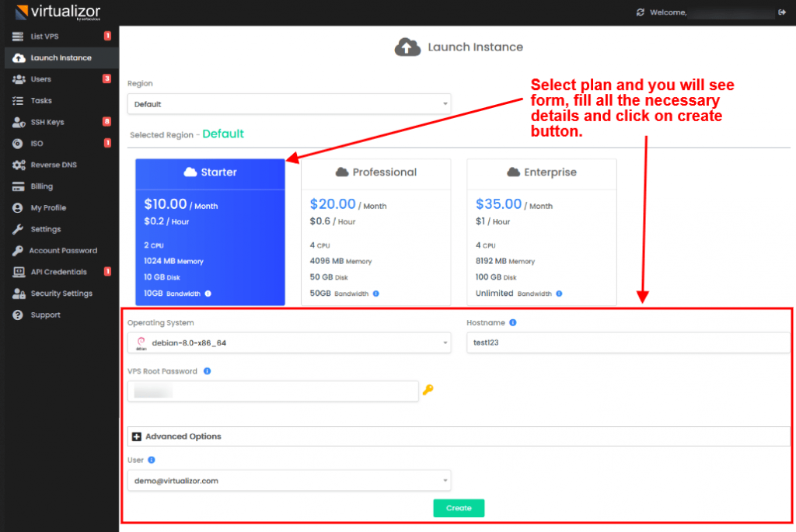
Task: Open the Region dropdown
Action: point(288,103)
